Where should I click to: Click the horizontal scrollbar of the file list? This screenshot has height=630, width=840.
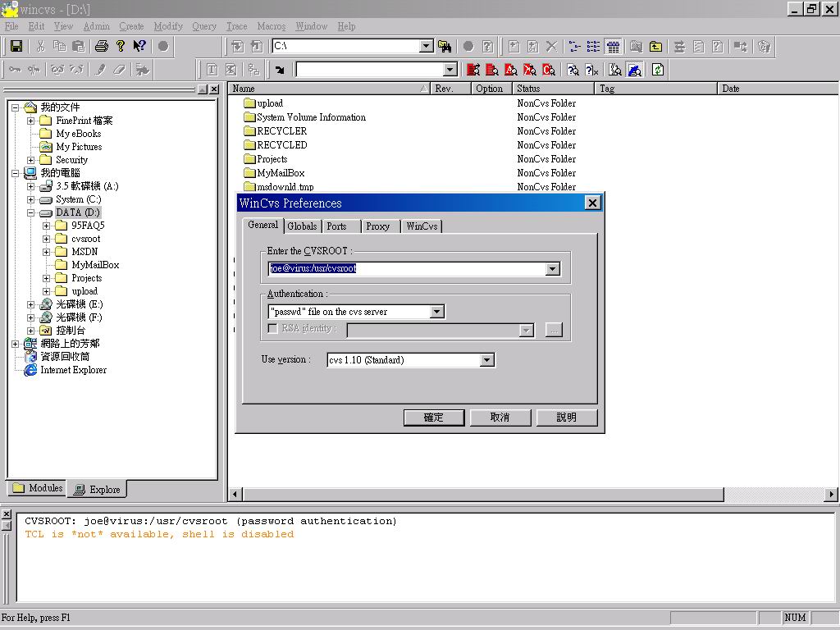pyautogui.click(x=482, y=494)
